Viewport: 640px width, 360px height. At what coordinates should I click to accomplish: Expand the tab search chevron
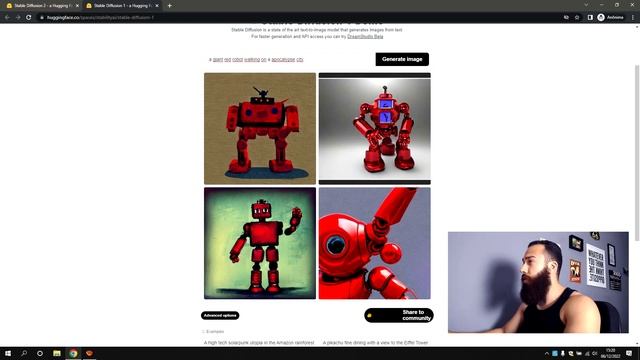[x=586, y=5]
